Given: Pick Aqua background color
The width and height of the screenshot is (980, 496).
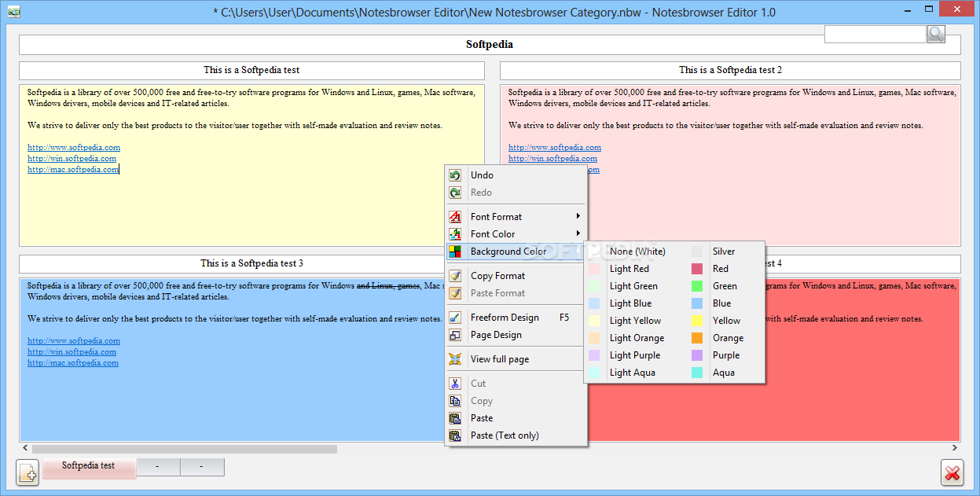Looking at the screenshot, I should pos(725,373).
